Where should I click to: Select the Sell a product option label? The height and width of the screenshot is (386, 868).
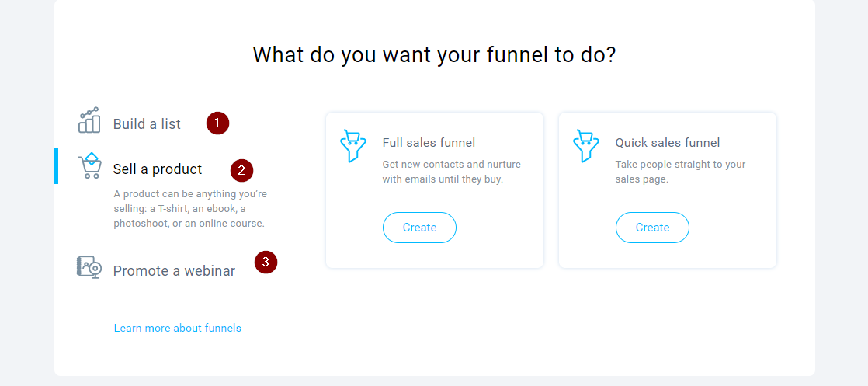click(158, 169)
